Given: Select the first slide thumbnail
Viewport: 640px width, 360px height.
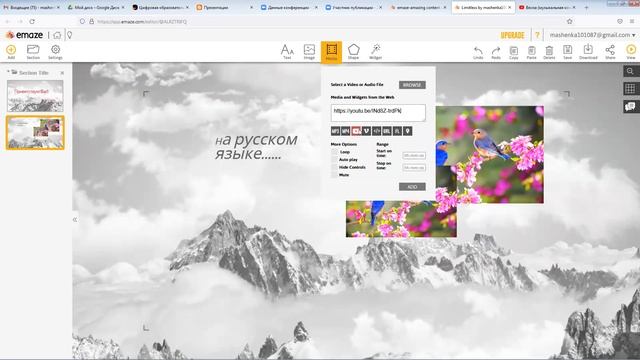Looking at the screenshot, I should [35, 96].
